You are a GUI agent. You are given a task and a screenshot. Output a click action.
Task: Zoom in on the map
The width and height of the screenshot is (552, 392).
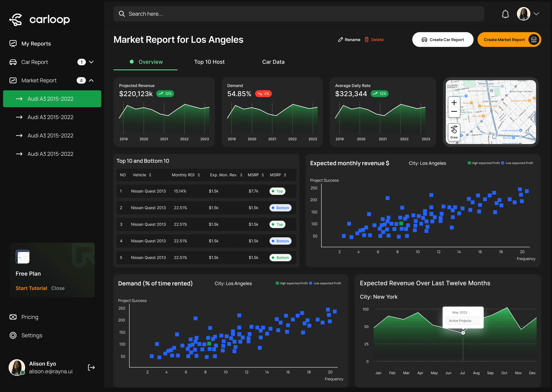[454, 103]
